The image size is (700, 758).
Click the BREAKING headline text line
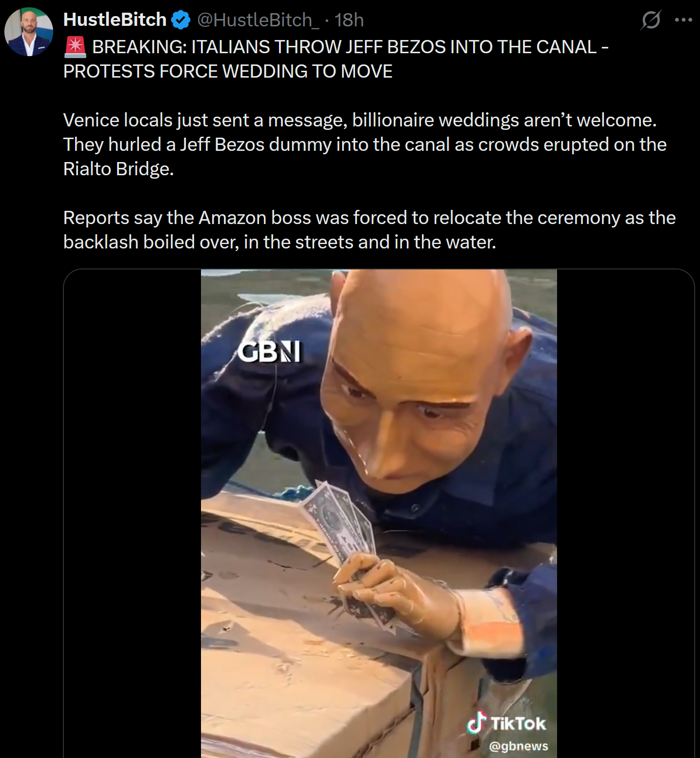350,47
